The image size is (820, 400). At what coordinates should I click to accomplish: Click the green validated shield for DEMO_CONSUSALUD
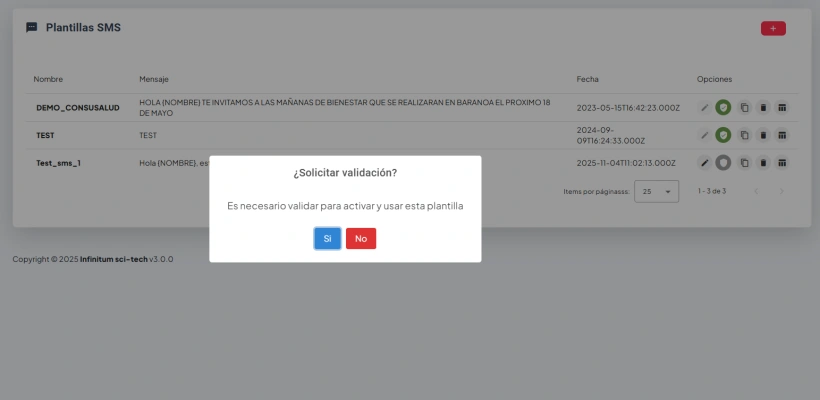point(723,107)
